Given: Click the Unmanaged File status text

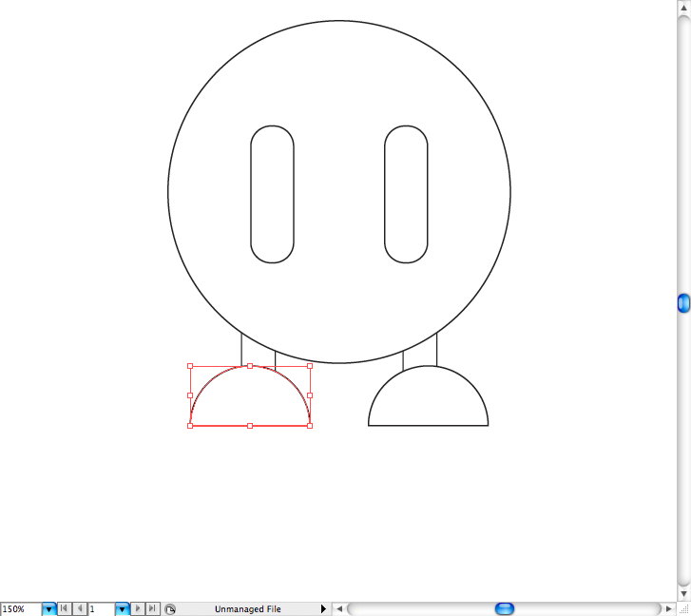Looking at the screenshot, I should (247, 608).
